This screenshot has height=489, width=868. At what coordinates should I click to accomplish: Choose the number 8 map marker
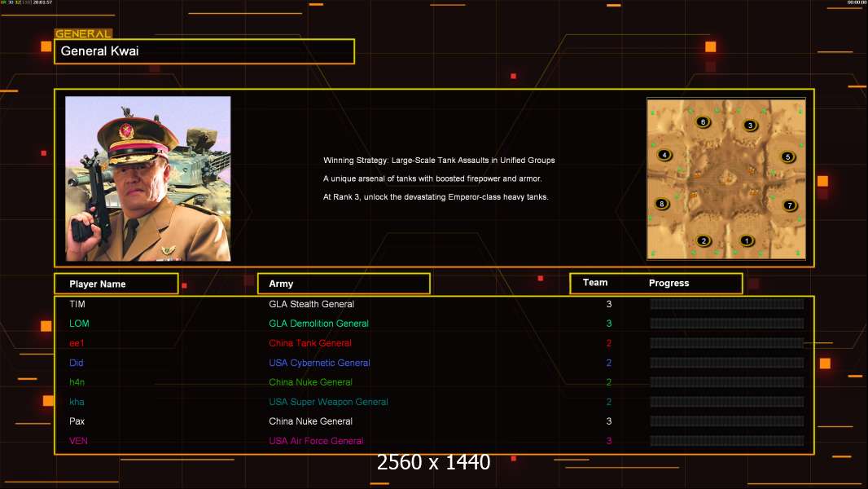662,204
